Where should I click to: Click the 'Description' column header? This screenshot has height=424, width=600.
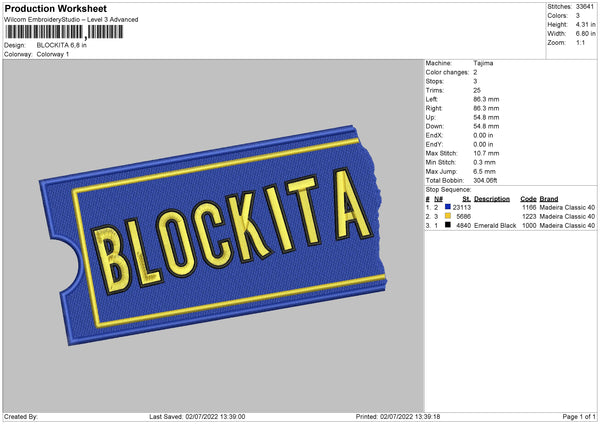492,199
